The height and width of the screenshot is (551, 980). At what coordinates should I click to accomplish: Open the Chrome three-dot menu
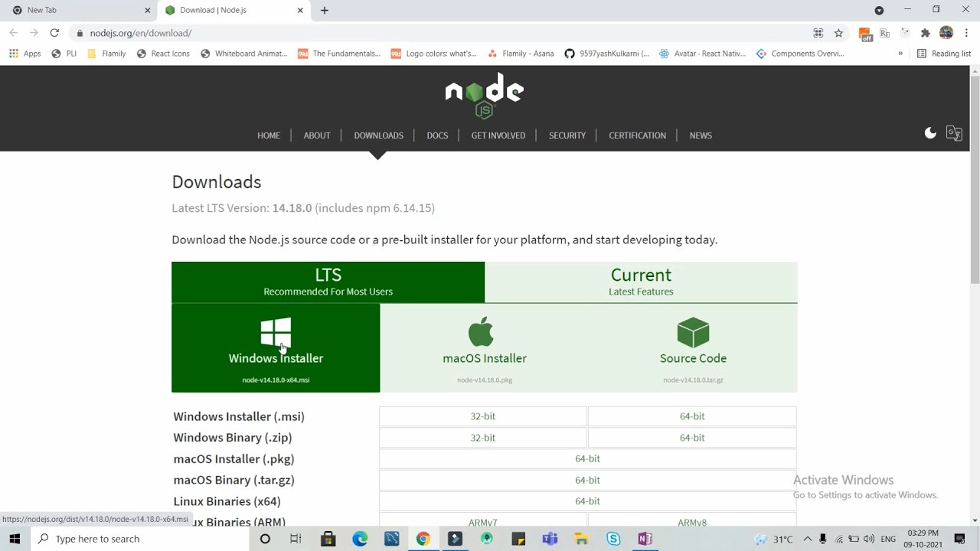point(966,33)
